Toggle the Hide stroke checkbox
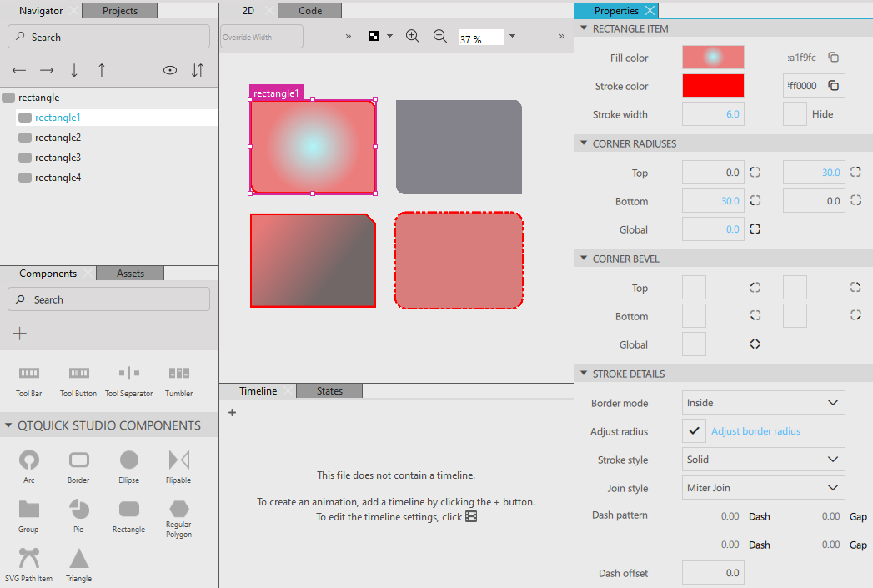 pos(795,114)
